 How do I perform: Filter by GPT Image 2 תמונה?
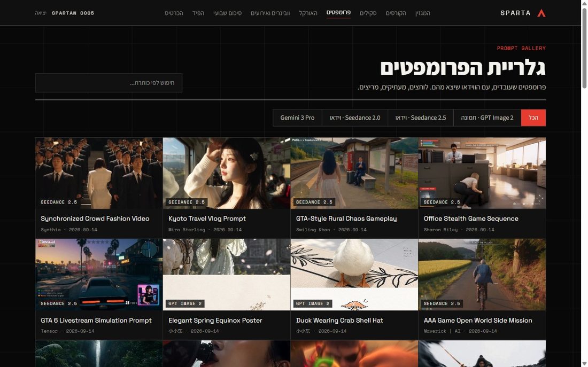(487, 118)
